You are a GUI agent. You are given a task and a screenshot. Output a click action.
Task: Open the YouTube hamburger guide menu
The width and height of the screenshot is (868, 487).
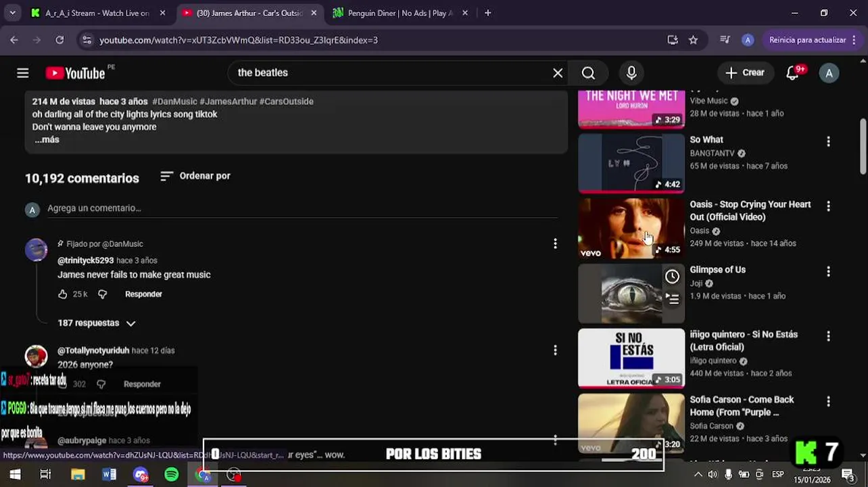23,73
